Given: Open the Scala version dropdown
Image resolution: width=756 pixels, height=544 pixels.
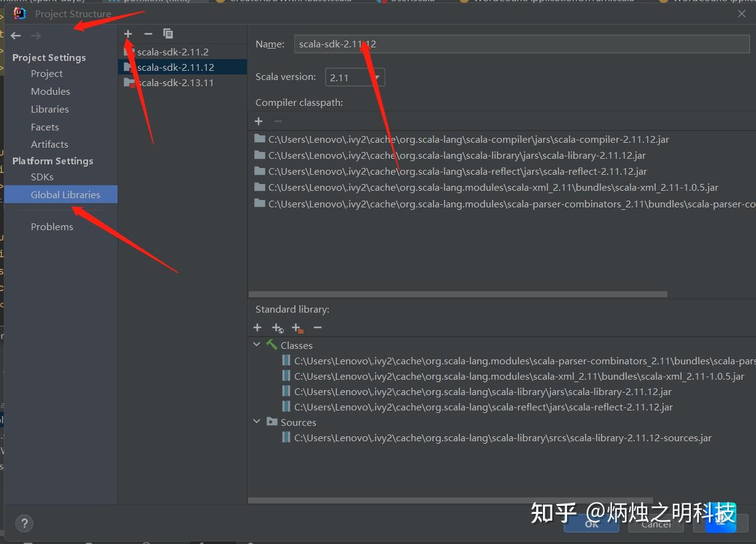Looking at the screenshot, I should 376,76.
